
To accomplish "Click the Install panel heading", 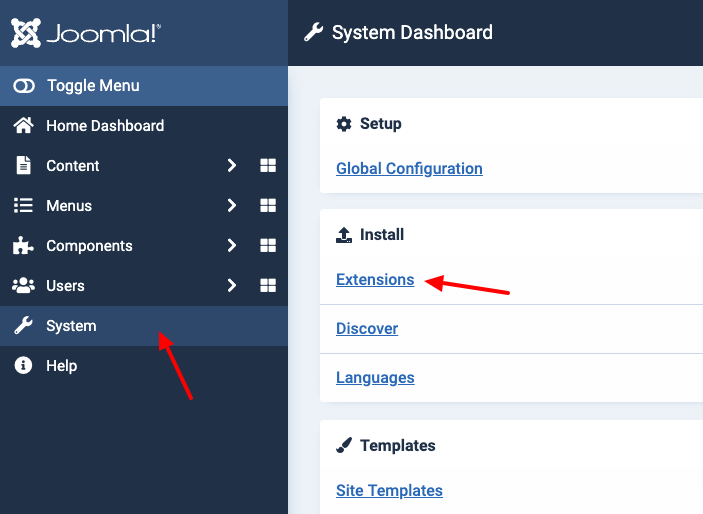I will 382,235.
